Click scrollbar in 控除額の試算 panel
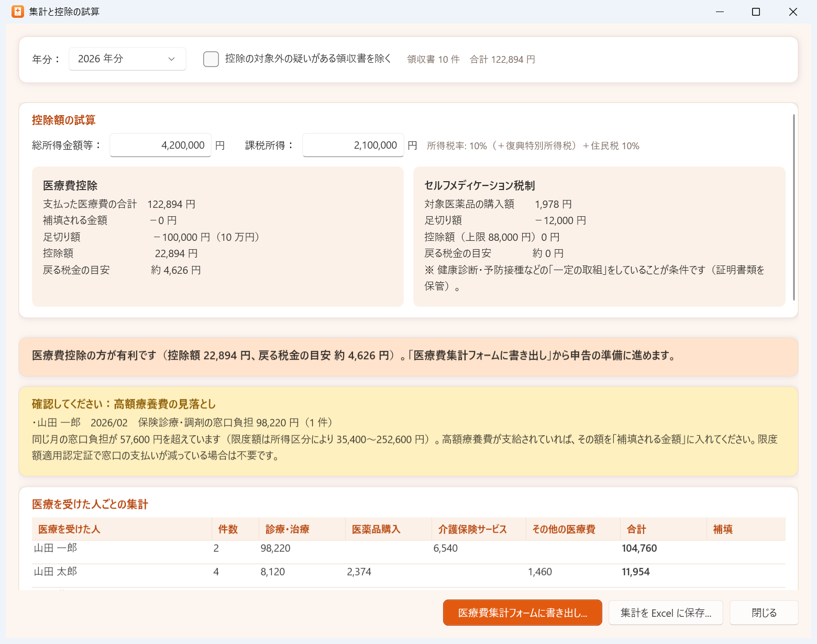This screenshot has width=817, height=644. (794, 207)
